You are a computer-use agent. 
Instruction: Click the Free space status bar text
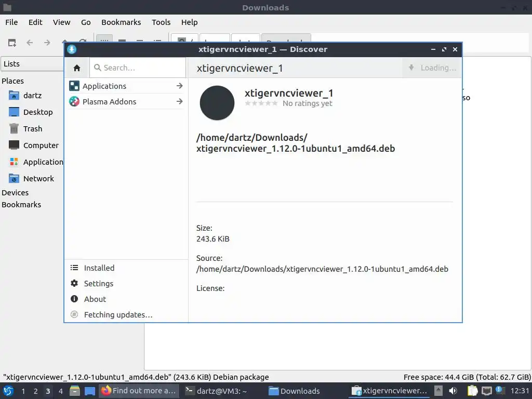[467, 377]
